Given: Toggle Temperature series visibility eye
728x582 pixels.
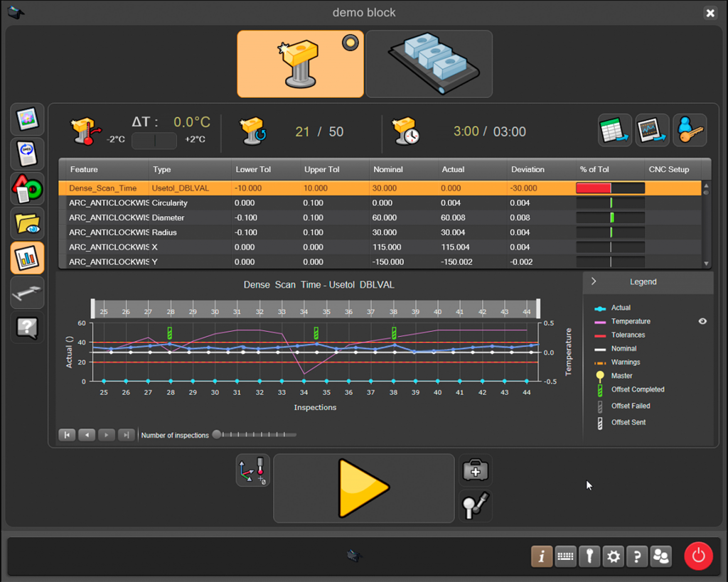Looking at the screenshot, I should tap(702, 321).
